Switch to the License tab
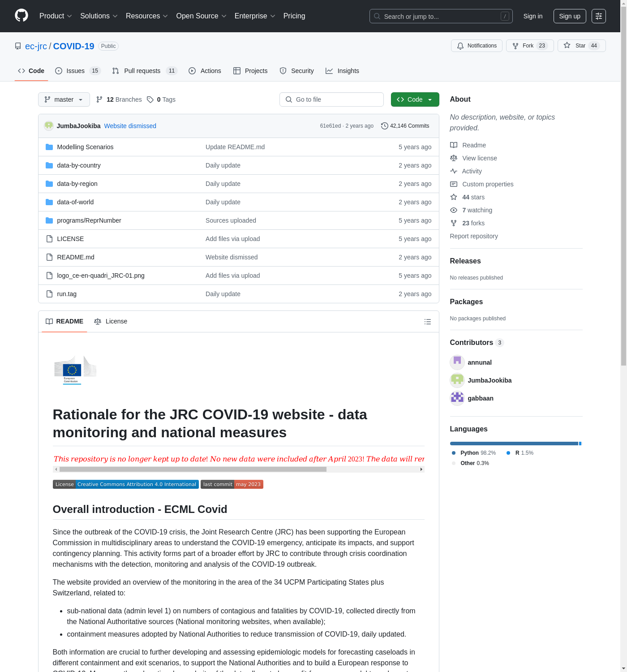Screen dimensions: 627x672 coord(111,321)
